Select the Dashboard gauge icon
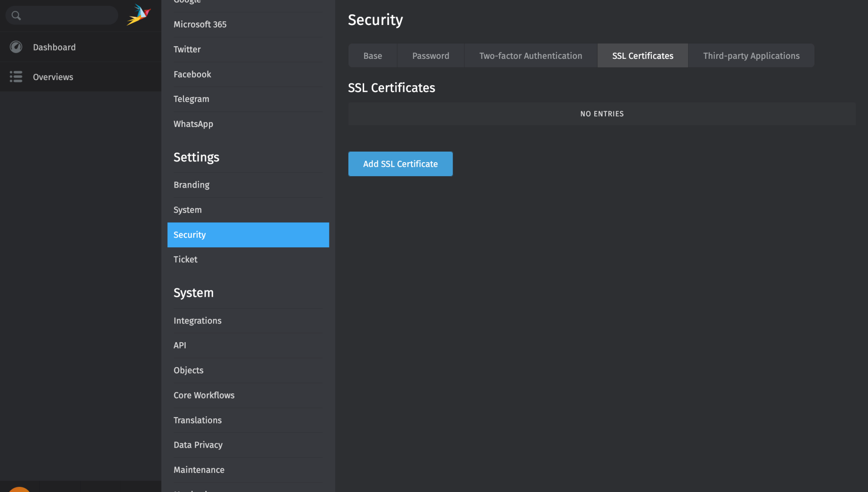Image resolution: width=868 pixels, height=492 pixels. point(16,47)
